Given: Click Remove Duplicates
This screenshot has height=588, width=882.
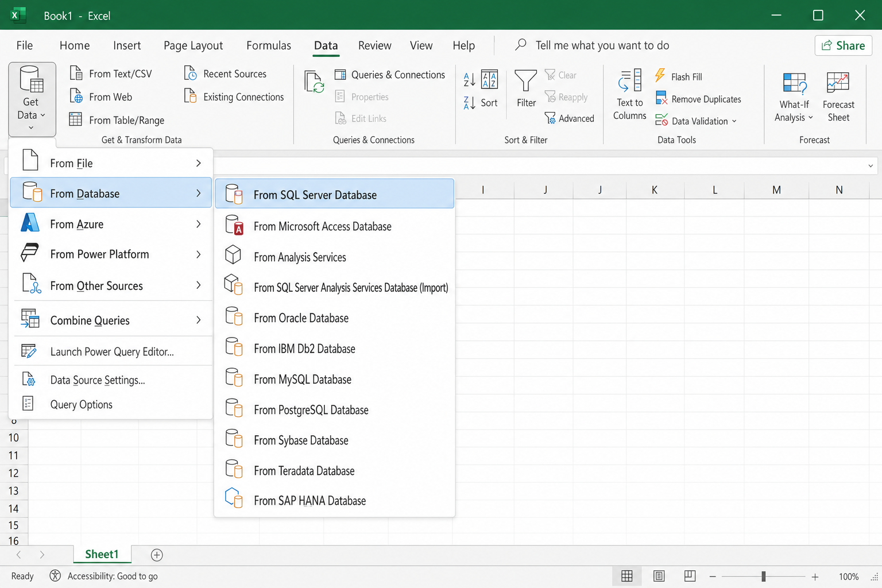Looking at the screenshot, I should (698, 99).
